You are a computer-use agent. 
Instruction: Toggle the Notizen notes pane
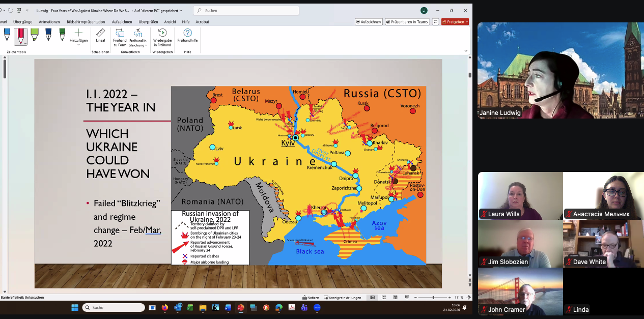coord(311,298)
